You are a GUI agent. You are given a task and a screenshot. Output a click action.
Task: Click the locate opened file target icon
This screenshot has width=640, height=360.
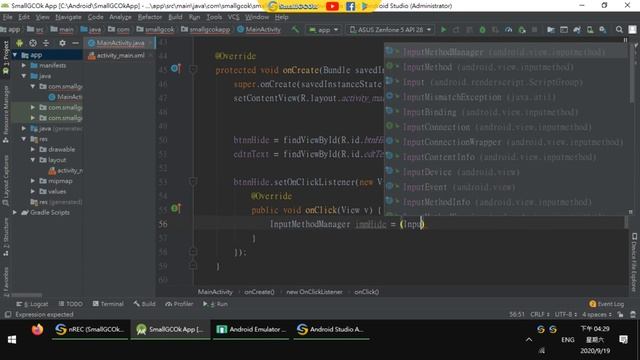pos(33,43)
